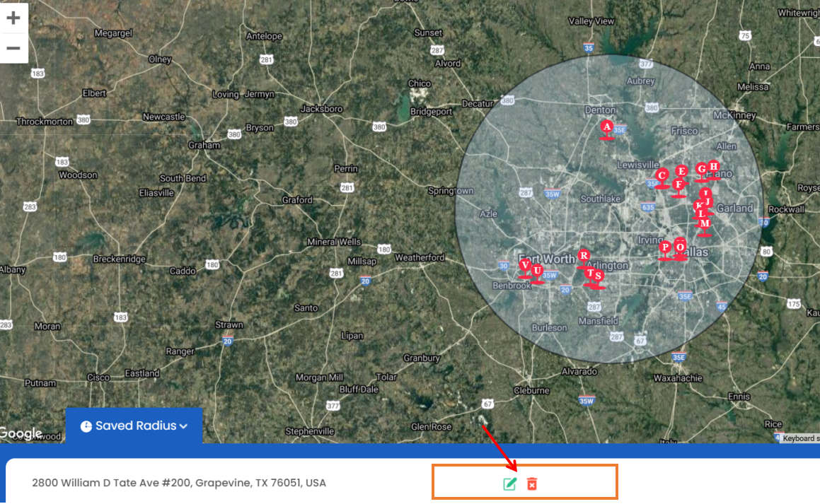Screen dimensions: 820x504
Task: Click map marker C near Lewisville
Action: pyautogui.click(x=662, y=176)
